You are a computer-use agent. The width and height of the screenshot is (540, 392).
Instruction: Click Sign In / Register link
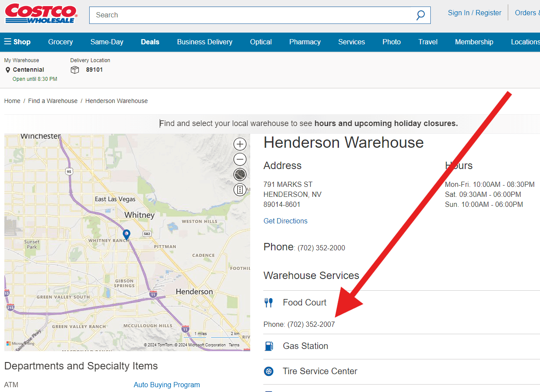475,13
